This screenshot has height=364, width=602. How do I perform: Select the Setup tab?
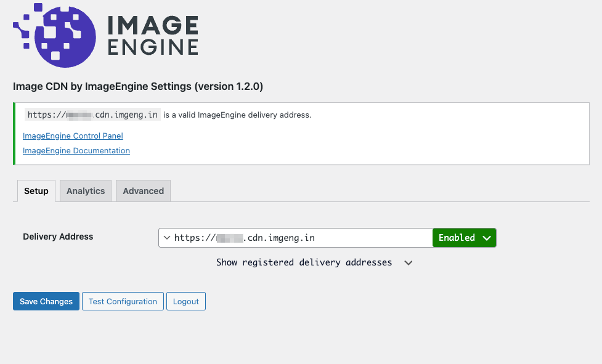pos(36,191)
